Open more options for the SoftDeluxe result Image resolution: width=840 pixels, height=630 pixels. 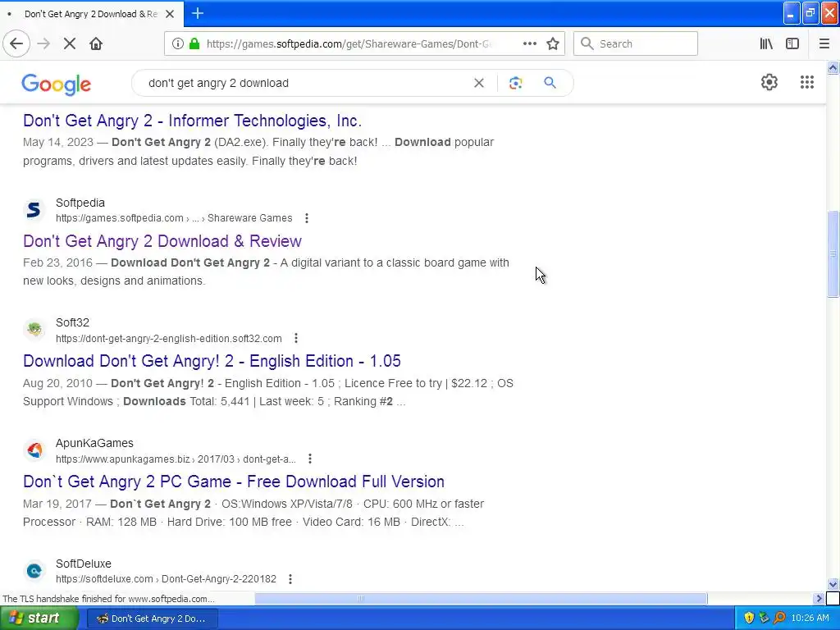click(290, 579)
